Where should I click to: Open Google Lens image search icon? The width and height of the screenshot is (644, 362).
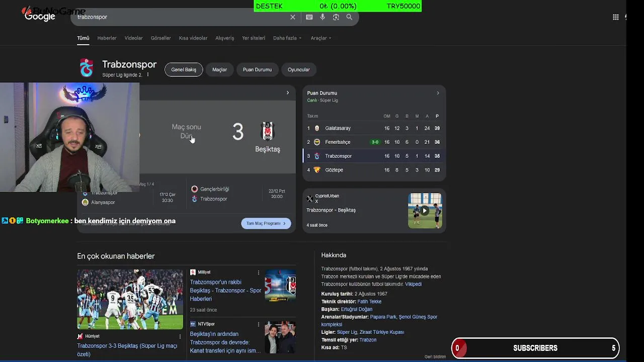(336, 17)
